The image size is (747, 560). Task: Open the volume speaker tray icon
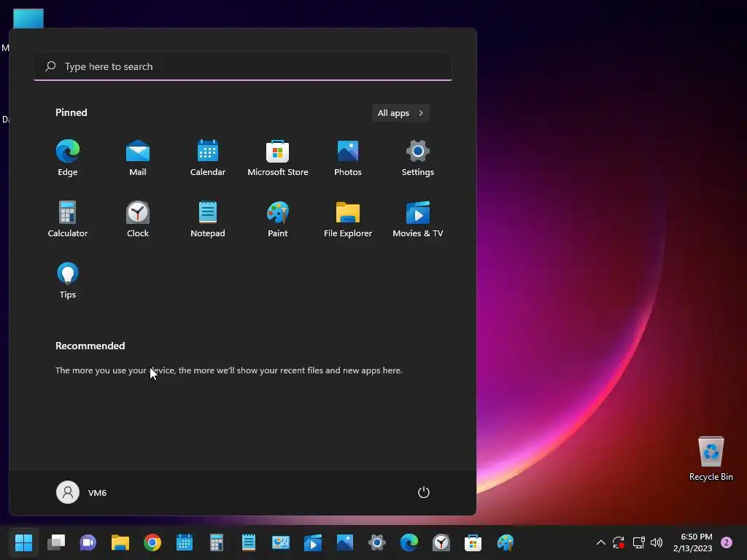pyautogui.click(x=657, y=542)
